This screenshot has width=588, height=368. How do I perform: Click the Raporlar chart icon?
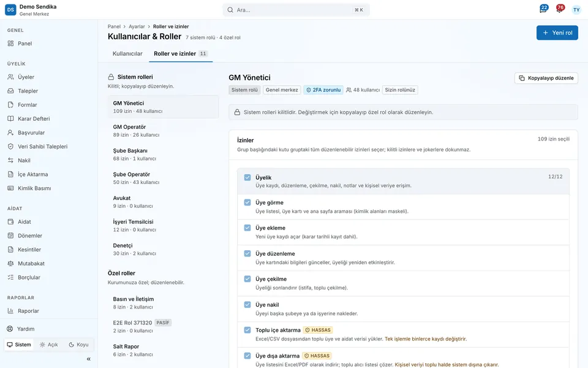coord(10,311)
